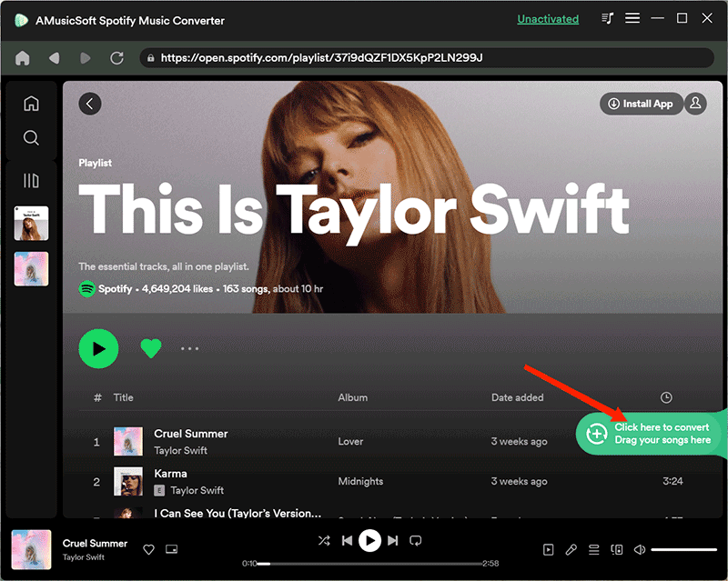Open the play queue icon
This screenshot has width=728, height=581.
click(x=594, y=550)
